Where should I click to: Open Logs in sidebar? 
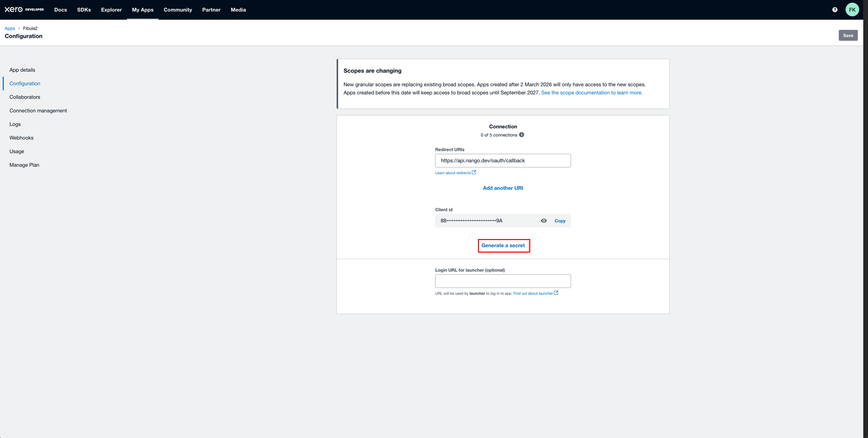tap(15, 124)
